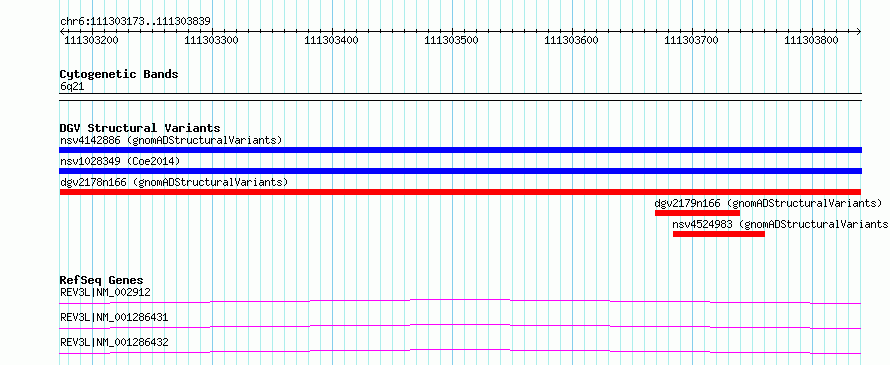This screenshot has width=890, height=365.
Task: Click the ruler's right arrowhead
Action: coord(859,32)
